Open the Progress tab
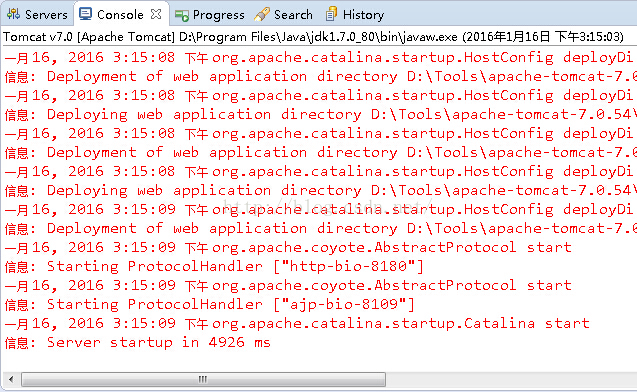This screenshot has height=392, width=637. click(210, 15)
